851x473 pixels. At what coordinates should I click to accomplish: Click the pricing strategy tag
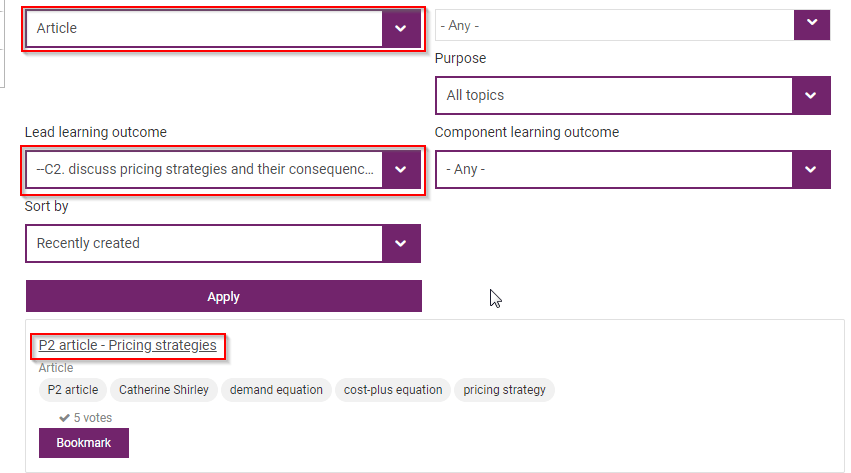click(504, 390)
